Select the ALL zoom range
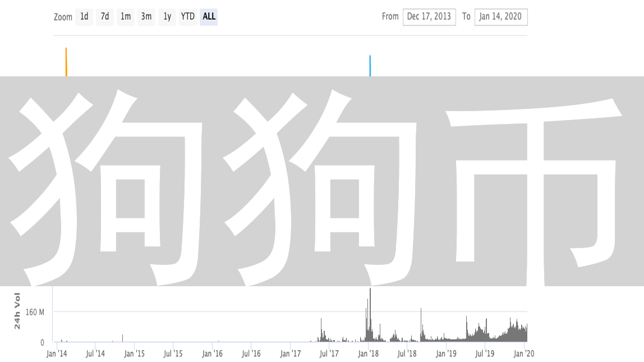644x362 pixels. click(209, 17)
